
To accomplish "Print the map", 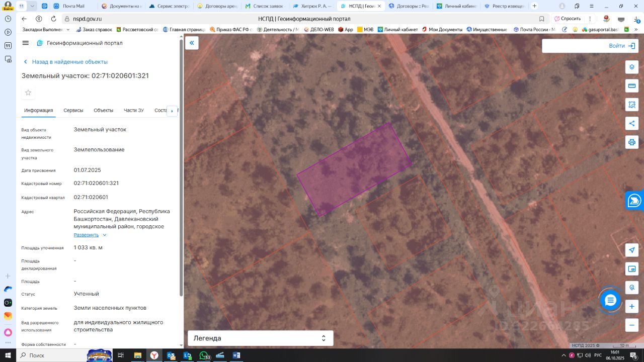I will click(632, 142).
